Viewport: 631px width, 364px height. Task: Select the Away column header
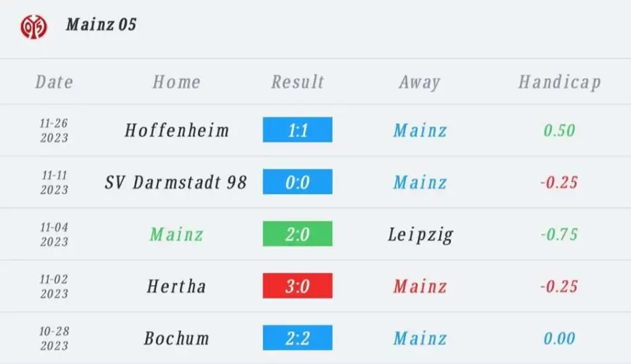pyautogui.click(x=420, y=83)
